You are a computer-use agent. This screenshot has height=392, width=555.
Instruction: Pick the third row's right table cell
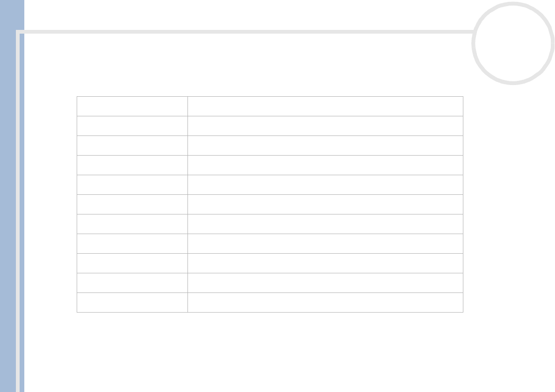click(x=325, y=145)
